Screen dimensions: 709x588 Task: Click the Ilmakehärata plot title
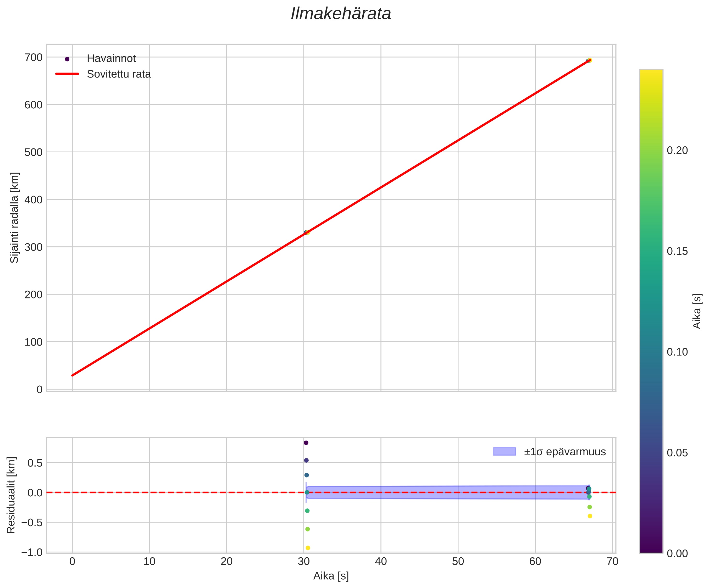(x=341, y=14)
